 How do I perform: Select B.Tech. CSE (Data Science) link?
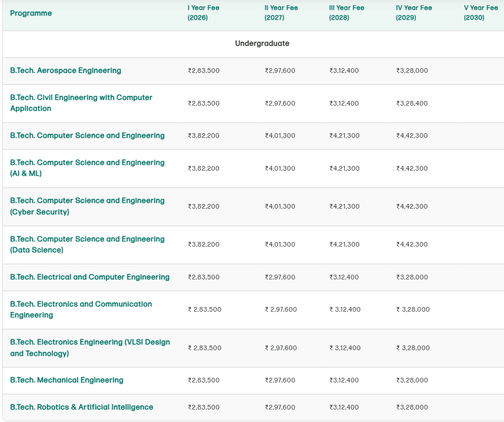point(87,244)
